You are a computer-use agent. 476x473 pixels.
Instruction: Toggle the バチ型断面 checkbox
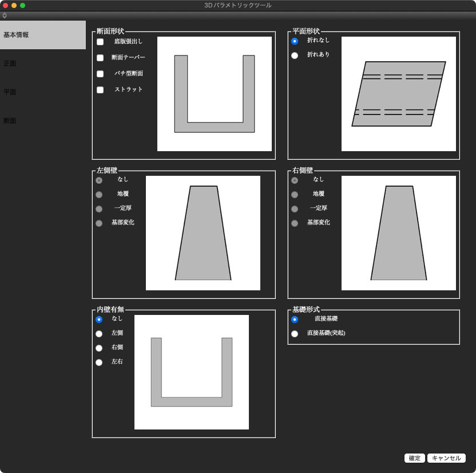tap(100, 74)
